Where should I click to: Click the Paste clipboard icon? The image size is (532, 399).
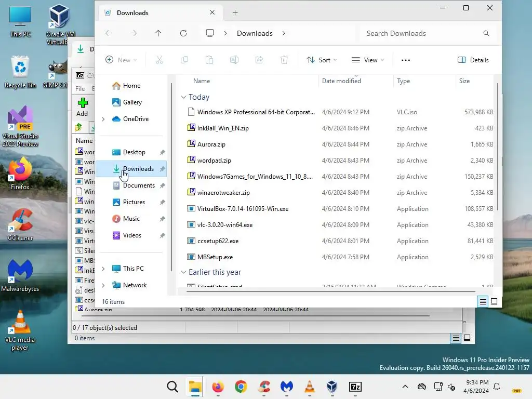[x=209, y=60]
